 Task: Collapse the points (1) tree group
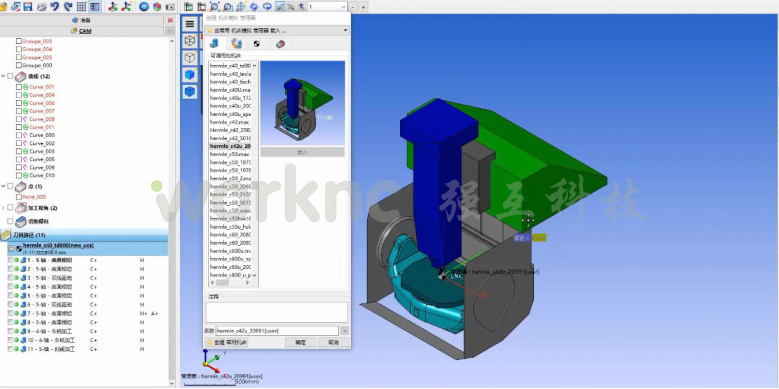pyautogui.click(x=3, y=186)
